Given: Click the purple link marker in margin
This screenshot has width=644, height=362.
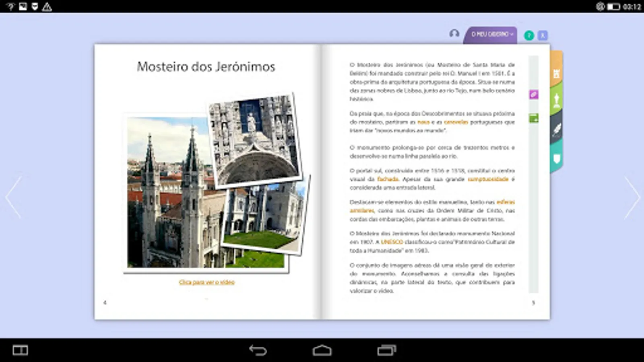Looking at the screenshot, I should (534, 95).
